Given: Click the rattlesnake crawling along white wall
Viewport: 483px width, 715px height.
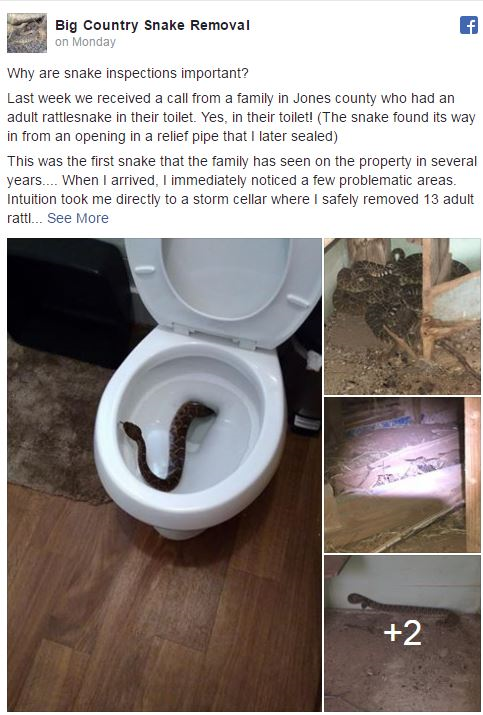Looking at the screenshot, I should (x=401, y=606).
